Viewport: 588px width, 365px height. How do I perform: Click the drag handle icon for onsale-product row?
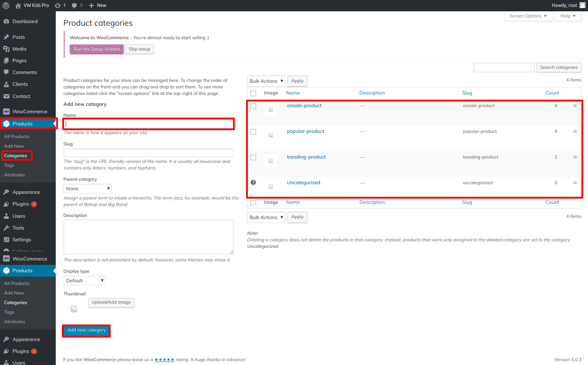[575, 106]
